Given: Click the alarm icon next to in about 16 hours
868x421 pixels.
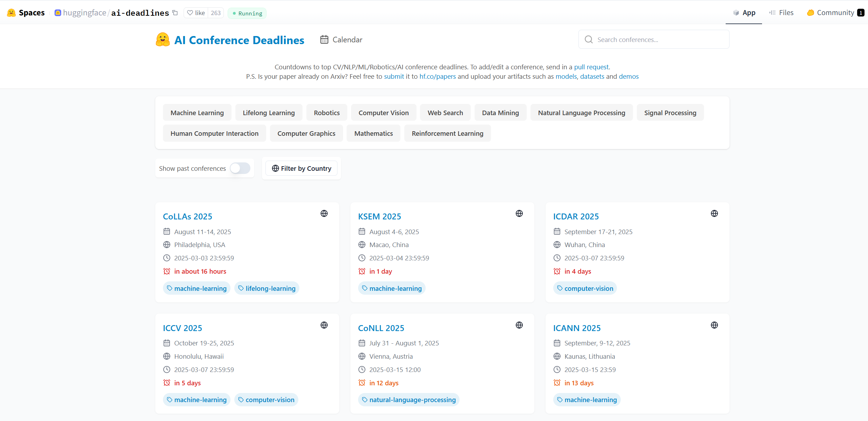Looking at the screenshot, I should coord(167,271).
